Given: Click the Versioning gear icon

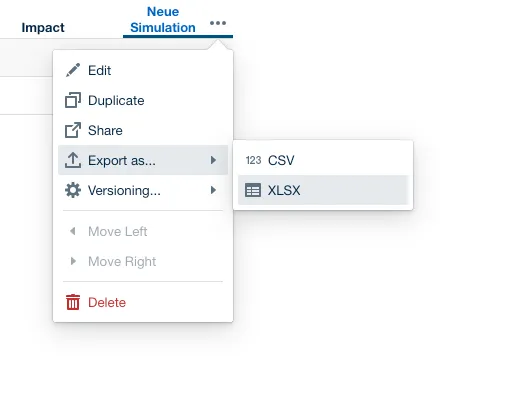Looking at the screenshot, I should tap(73, 190).
